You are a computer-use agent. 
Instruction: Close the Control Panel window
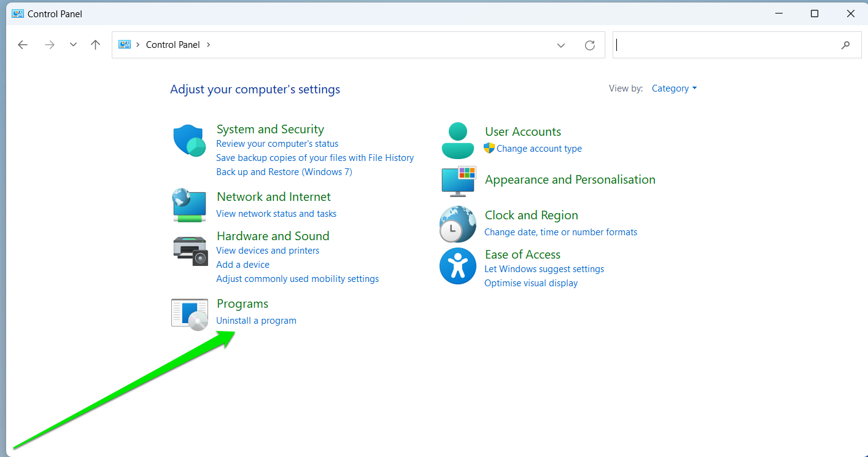850,14
